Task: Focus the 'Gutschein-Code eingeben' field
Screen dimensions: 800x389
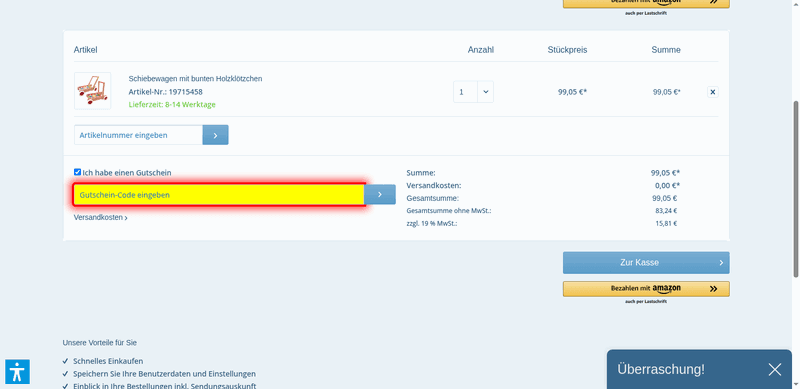Action: [219, 194]
